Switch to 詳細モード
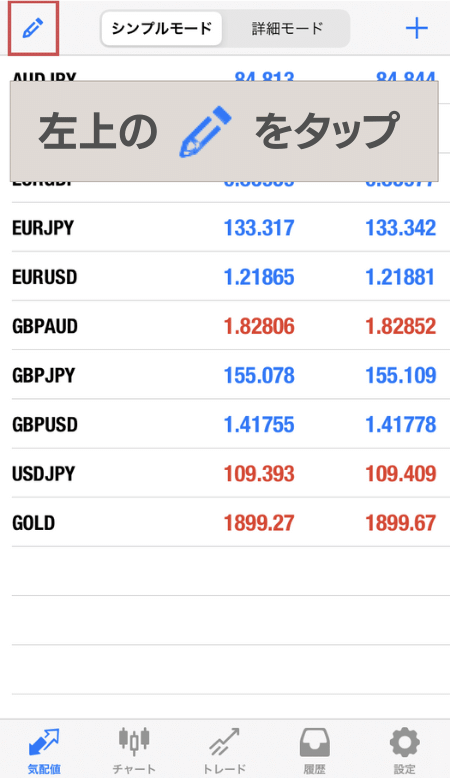Viewport: 450px width, 778px height. coord(287,29)
